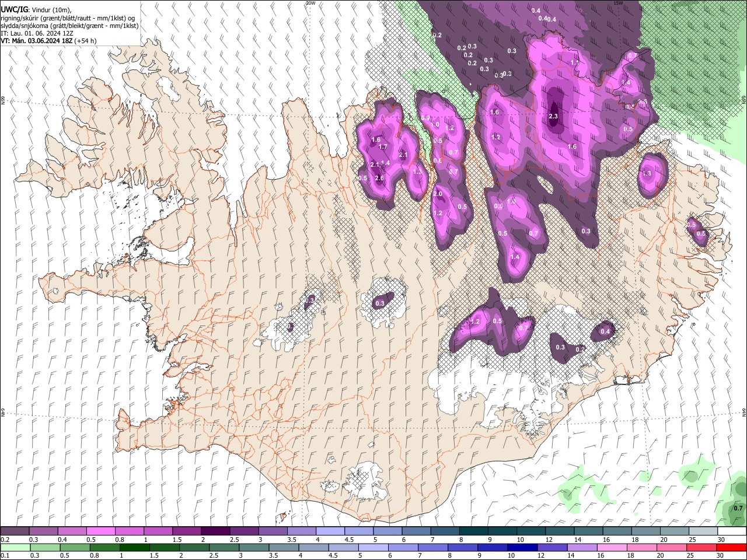Select the bright magenta 0.5–0.8 legend swatch
This screenshot has height=560, width=747.
pyautogui.click(x=100, y=531)
